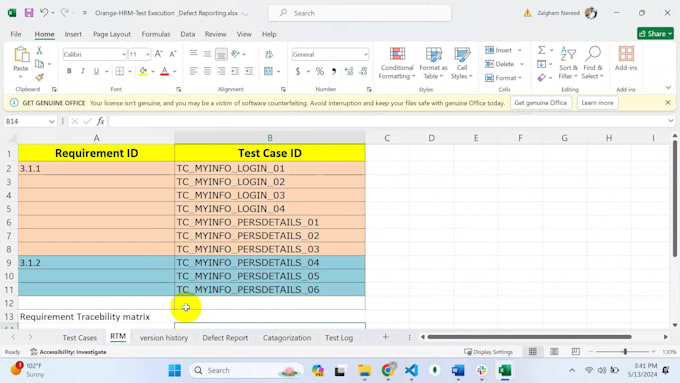
Task: Insert AutoSum formula
Action: [542, 50]
